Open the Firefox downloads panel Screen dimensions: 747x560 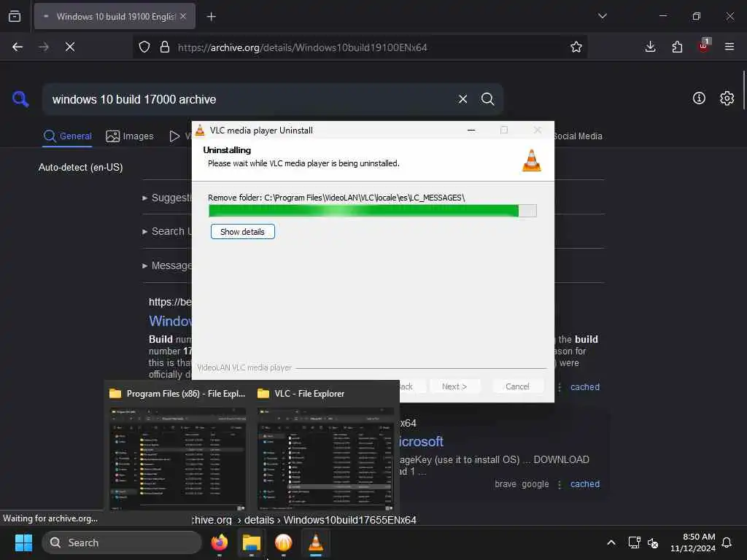[650, 47]
